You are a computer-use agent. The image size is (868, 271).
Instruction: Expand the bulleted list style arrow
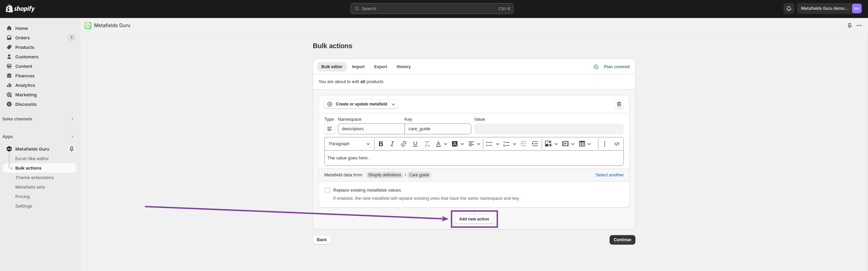click(x=497, y=144)
